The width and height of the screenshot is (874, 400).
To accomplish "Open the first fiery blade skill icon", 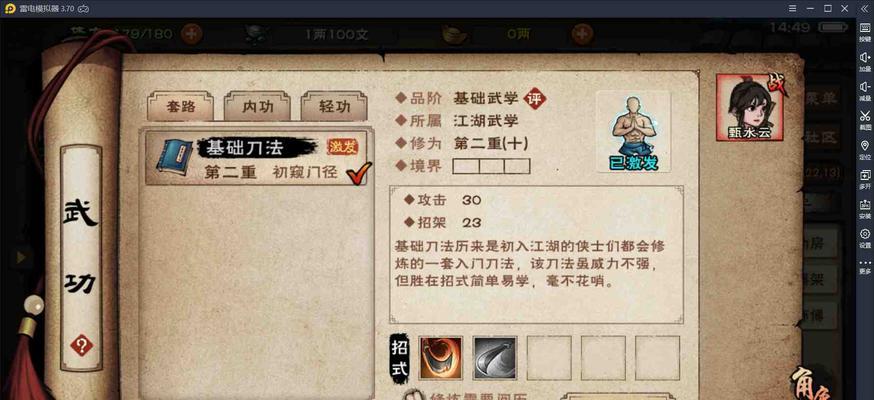I will pos(440,358).
